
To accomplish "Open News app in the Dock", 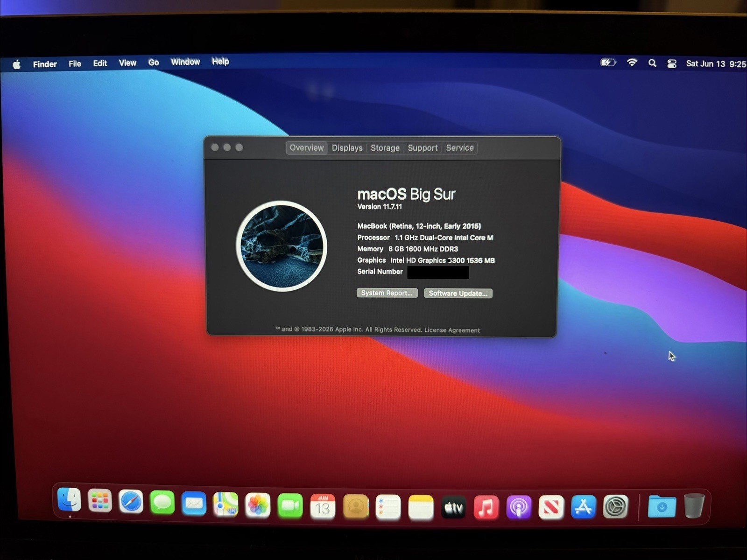I will point(551,507).
